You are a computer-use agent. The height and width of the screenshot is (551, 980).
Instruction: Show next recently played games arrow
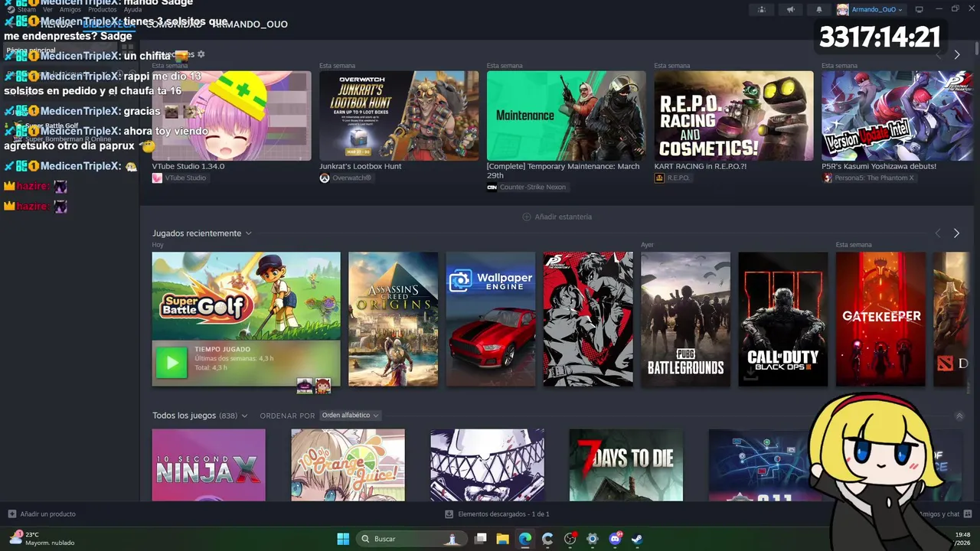[956, 233]
